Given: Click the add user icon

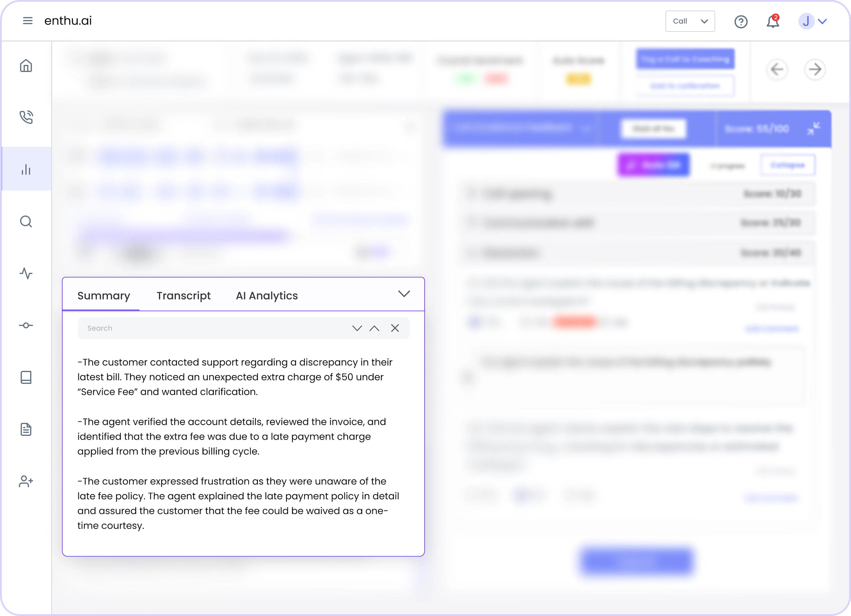Looking at the screenshot, I should [26, 481].
